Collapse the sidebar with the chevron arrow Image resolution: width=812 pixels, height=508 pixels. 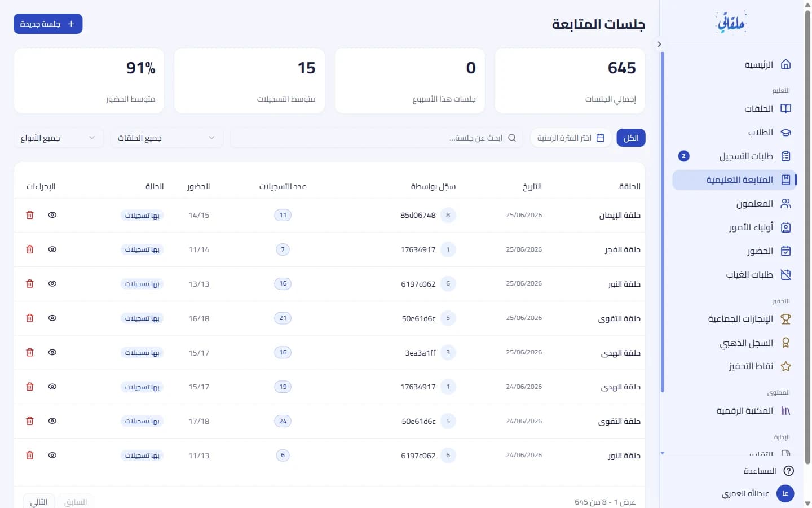point(659,44)
